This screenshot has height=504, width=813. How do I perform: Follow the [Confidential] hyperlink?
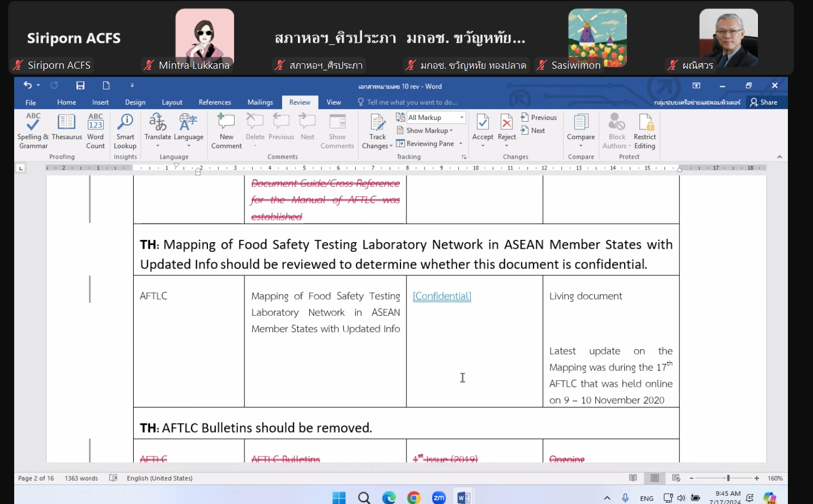[442, 296]
